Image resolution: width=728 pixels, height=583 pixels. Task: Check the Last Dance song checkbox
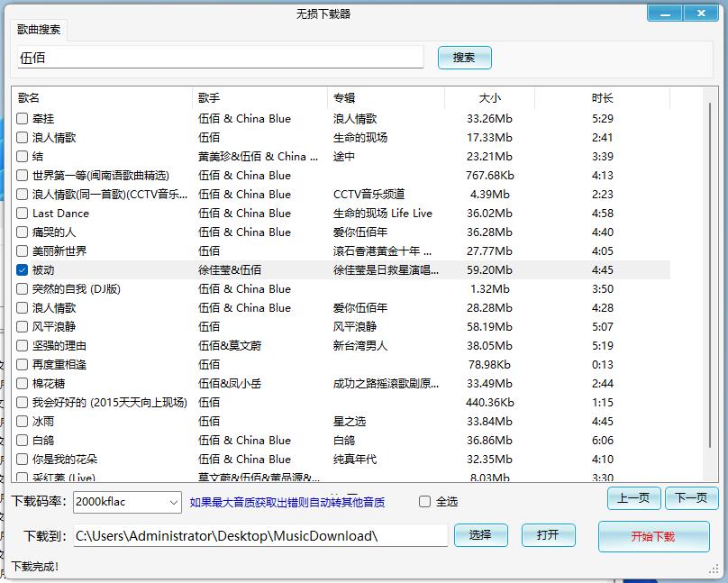21,213
